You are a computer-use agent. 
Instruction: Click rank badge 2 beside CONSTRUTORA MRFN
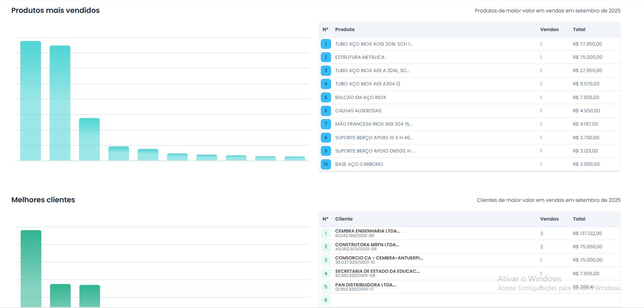[x=326, y=247]
